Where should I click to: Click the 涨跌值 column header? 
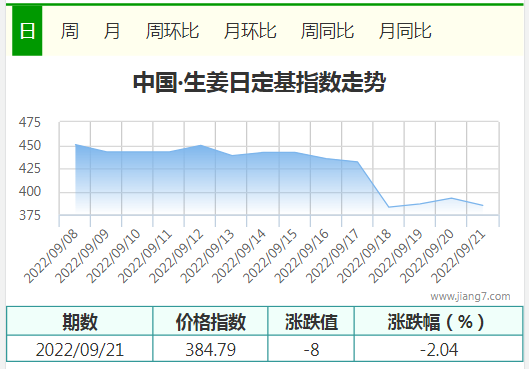pyautogui.click(x=311, y=321)
